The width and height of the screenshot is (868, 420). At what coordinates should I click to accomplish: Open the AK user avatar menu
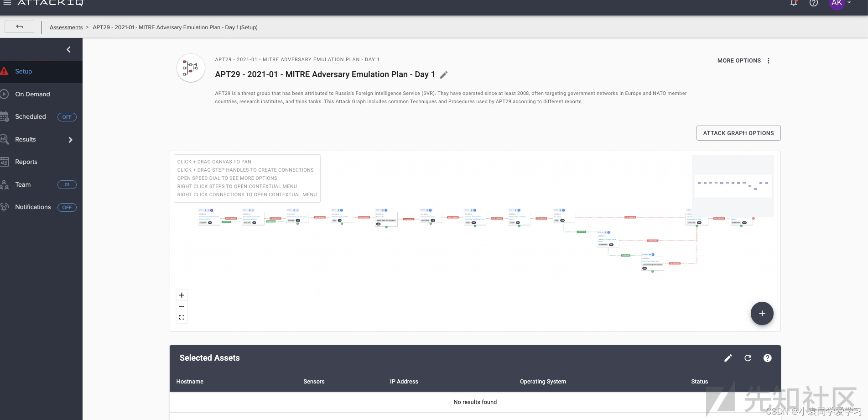pos(837,3)
